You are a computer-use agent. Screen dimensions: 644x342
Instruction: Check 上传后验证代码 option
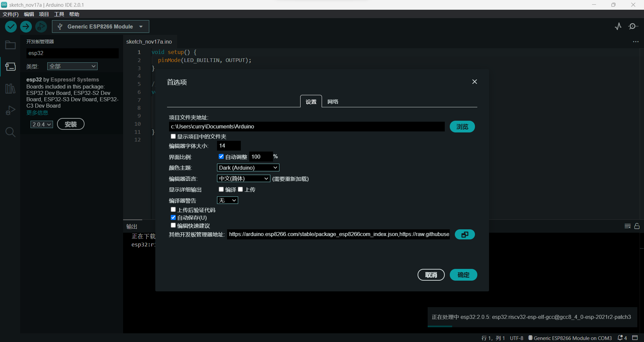click(x=173, y=210)
